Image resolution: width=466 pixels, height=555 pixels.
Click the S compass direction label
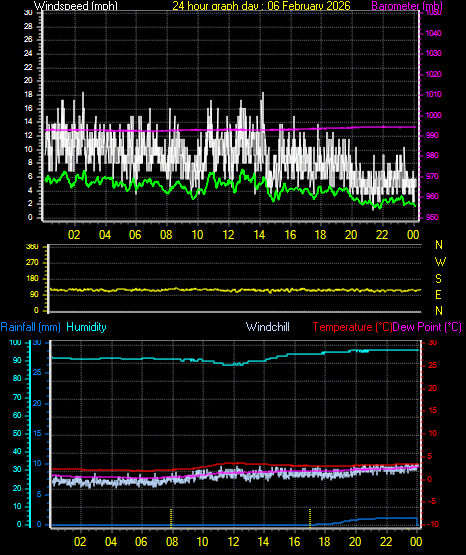click(x=438, y=279)
